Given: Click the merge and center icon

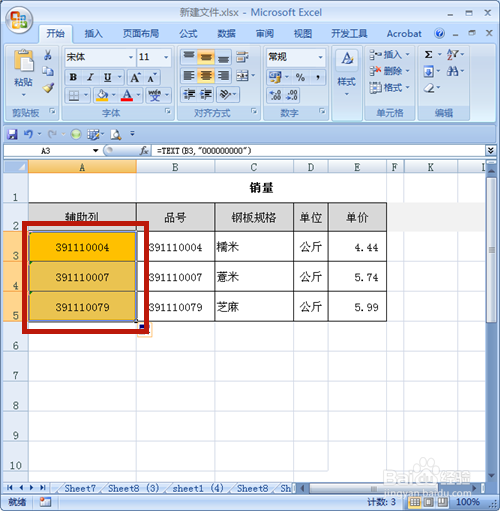Looking at the screenshot, I should [242, 76].
